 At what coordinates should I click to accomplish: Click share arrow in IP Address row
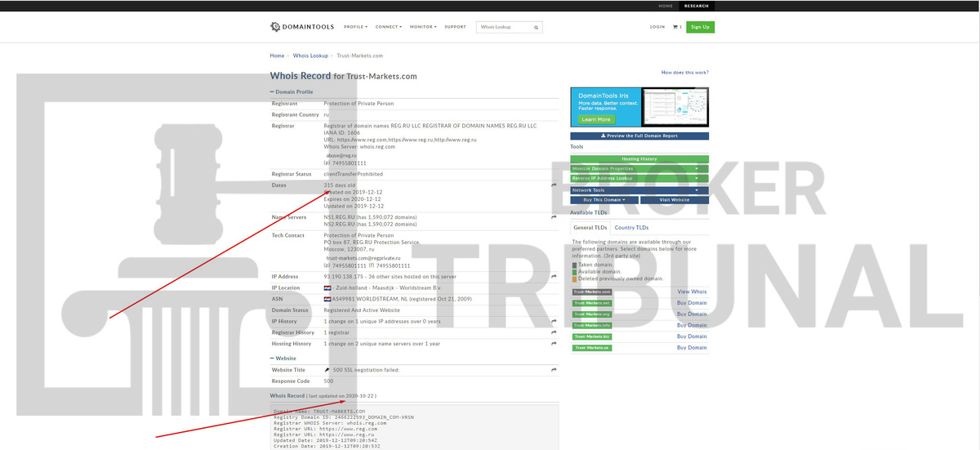554,277
